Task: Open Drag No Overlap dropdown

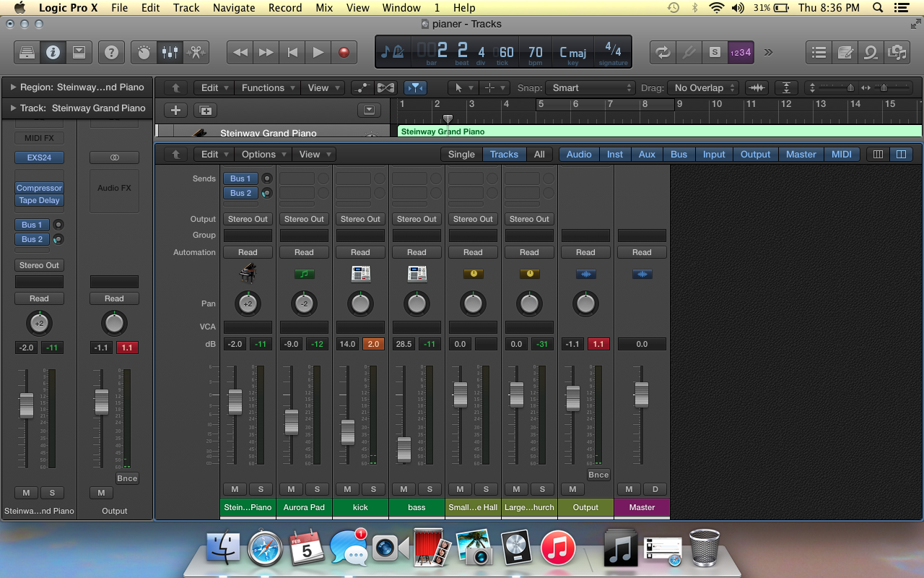Action: tap(703, 87)
